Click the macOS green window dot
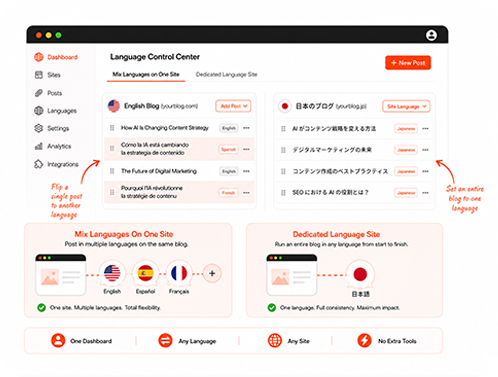Viewport: 498px width, 377px height. tap(58, 35)
